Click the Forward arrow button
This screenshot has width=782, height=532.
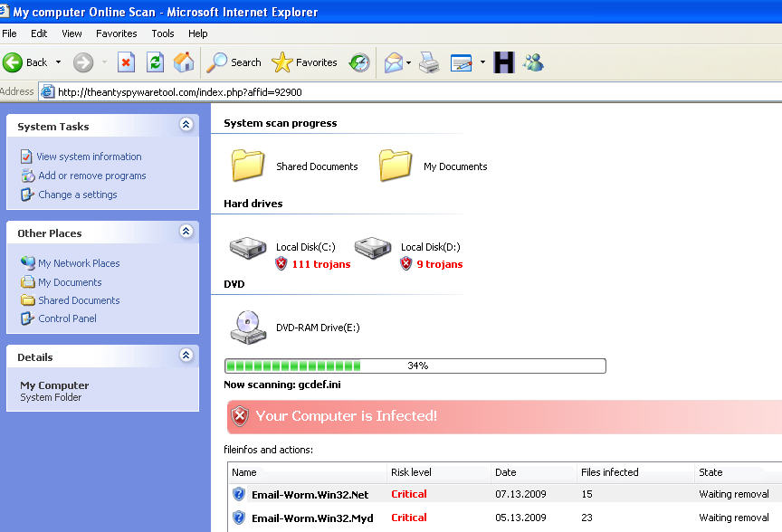83,62
